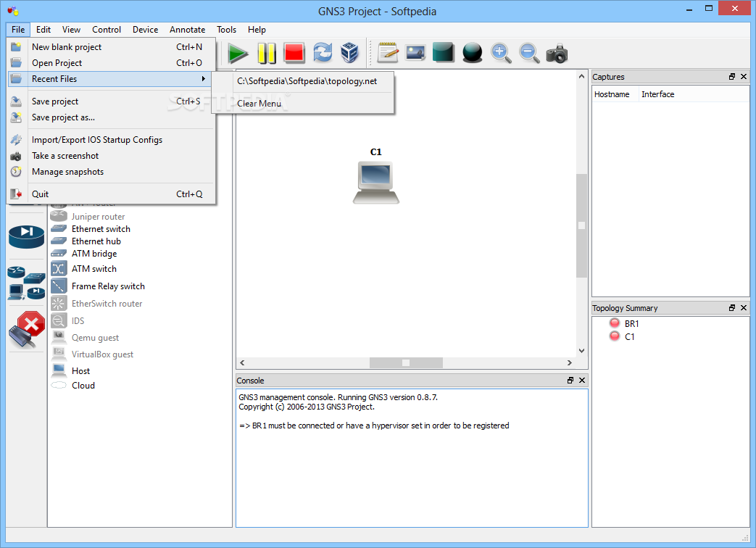Click the canvas scroll right arrow
The image size is (756, 548).
click(x=570, y=363)
